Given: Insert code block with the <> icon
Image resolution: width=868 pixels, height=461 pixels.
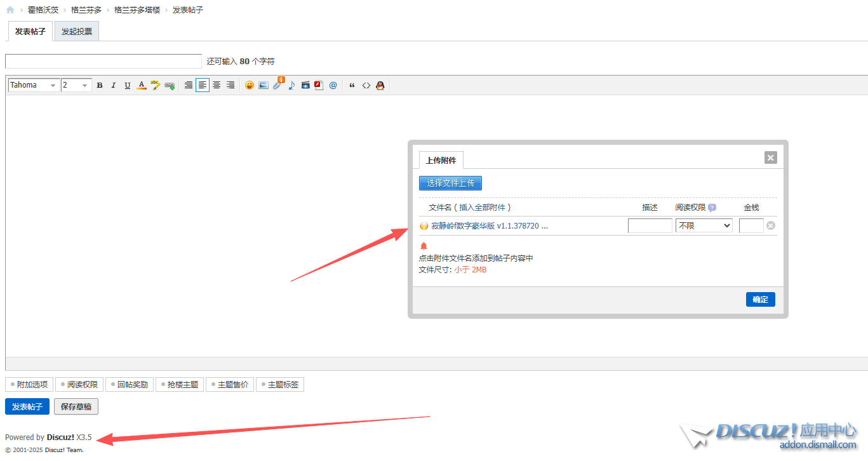Looking at the screenshot, I should (x=366, y=85).
